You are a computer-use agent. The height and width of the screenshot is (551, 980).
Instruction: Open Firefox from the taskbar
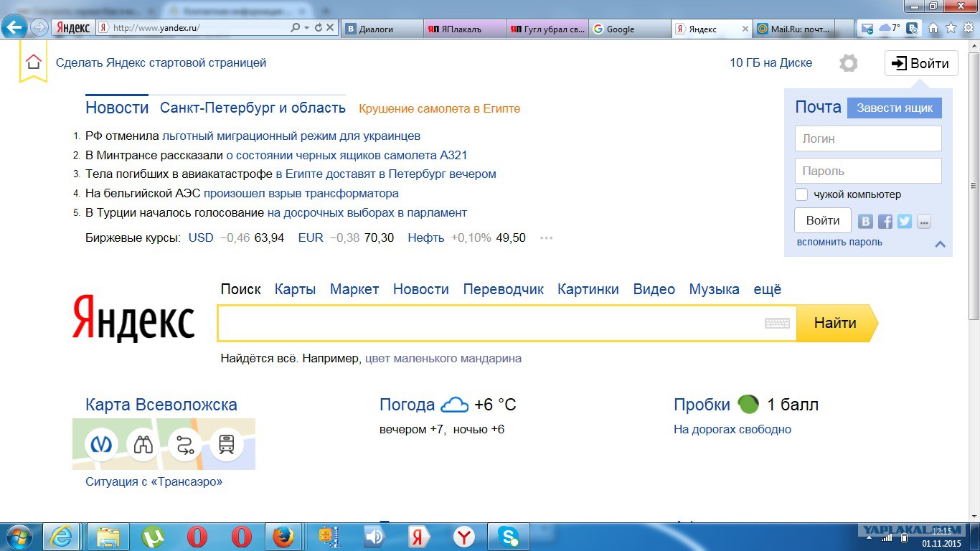pyautogui.click(x=283, y=537)
